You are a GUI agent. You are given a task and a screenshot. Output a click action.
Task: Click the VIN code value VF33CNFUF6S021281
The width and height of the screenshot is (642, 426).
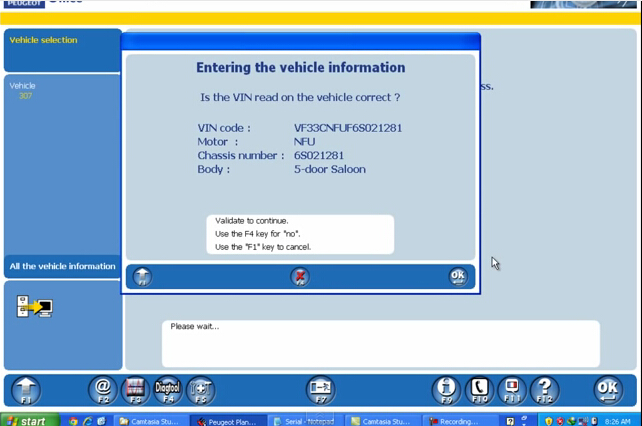click(348, 128)
